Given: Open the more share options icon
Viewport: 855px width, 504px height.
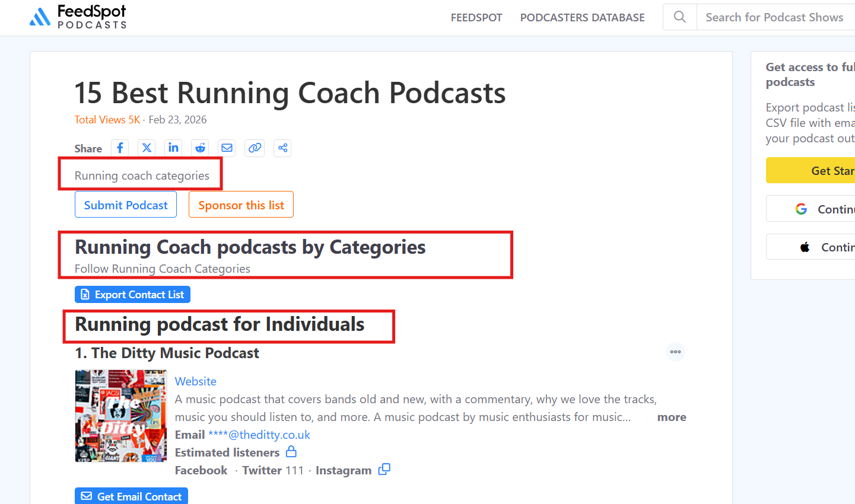Looking at the screenshot, I should [x=282, y=148].
